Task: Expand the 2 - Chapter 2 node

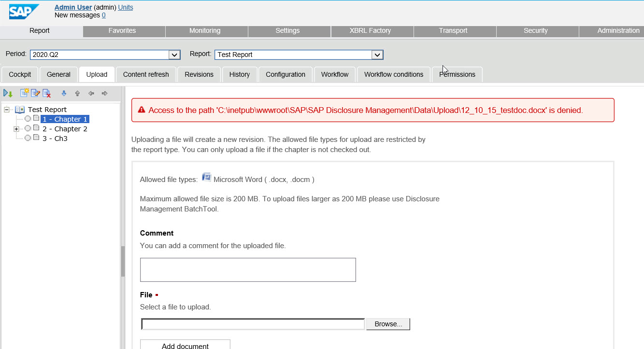Action: point(16,129)
